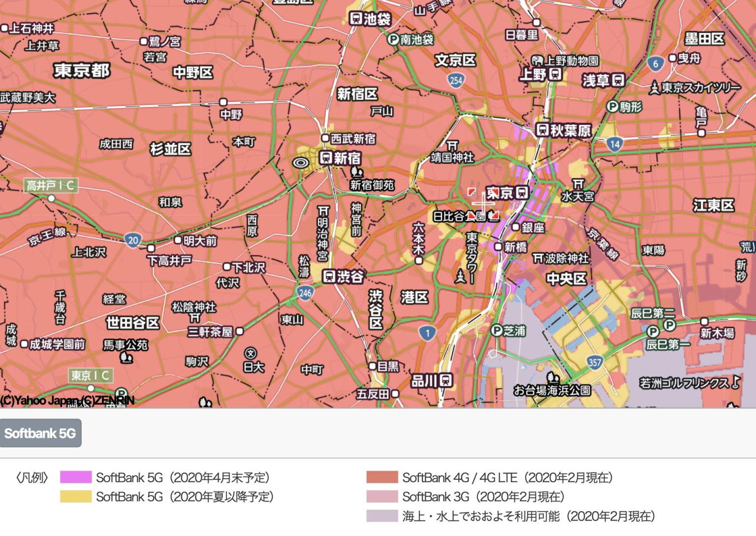
Task: Select the Softbank 5G tab
Action: [40, 433]
